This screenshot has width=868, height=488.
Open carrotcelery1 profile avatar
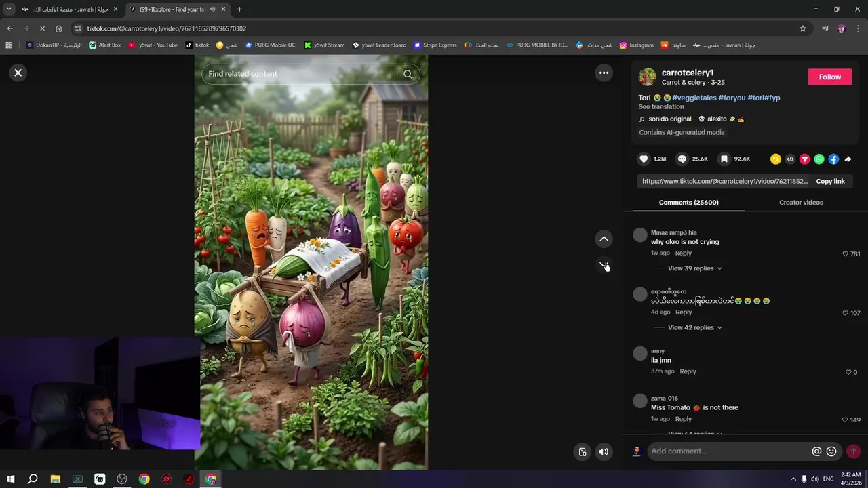point(648,77)
